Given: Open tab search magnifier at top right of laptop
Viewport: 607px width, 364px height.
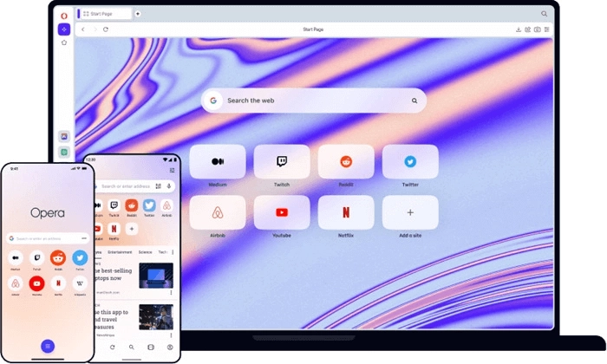Looking at the screenshot, I should [x=544, y=14].
